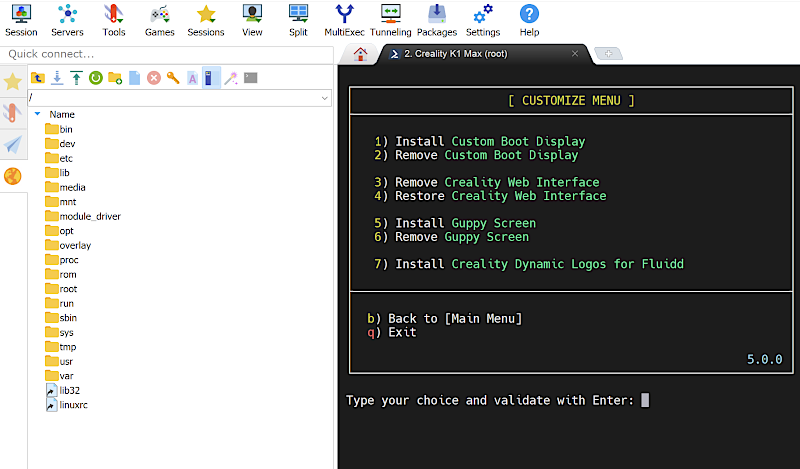
Task: Open the Session toolbar icon
Action: point(21,20)
